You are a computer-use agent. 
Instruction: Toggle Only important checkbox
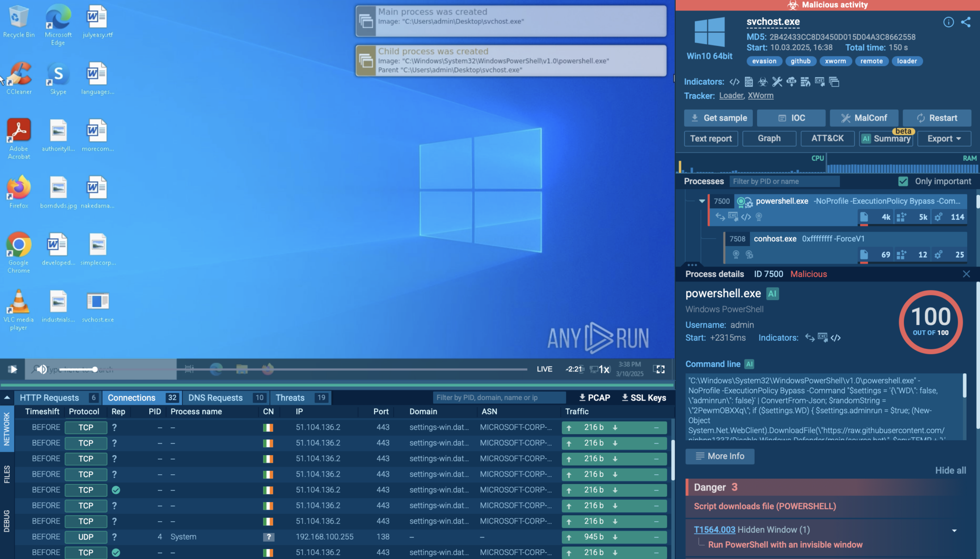point(903,181)
